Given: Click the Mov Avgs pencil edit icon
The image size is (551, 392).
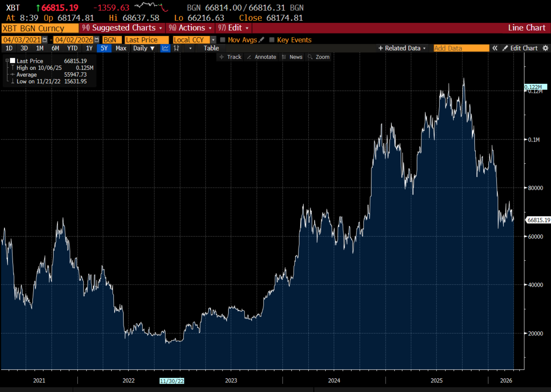Looking at the screenshot, I should tap(261, 40).
